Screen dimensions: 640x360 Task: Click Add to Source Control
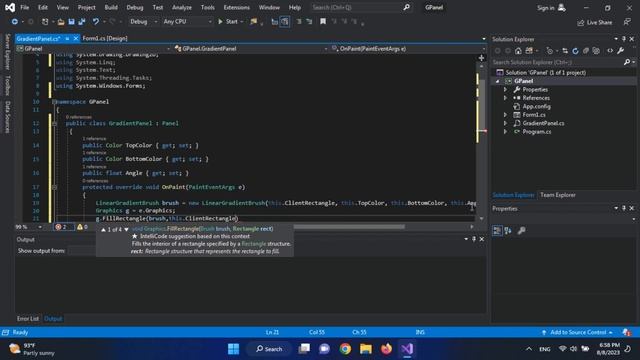(x=578, y=332)
